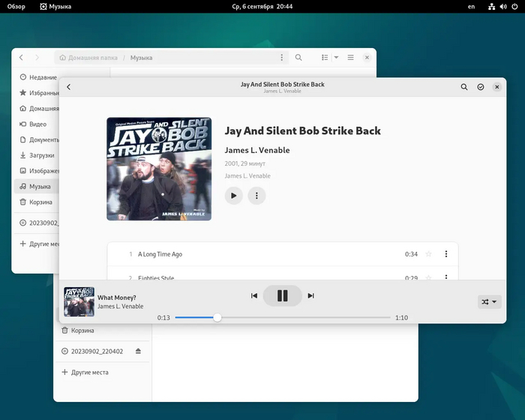Image resolution: width=525 pixels, height=420 pixels.
Task: Open Избранные in the Files sidebar
Action: point(38,93)
